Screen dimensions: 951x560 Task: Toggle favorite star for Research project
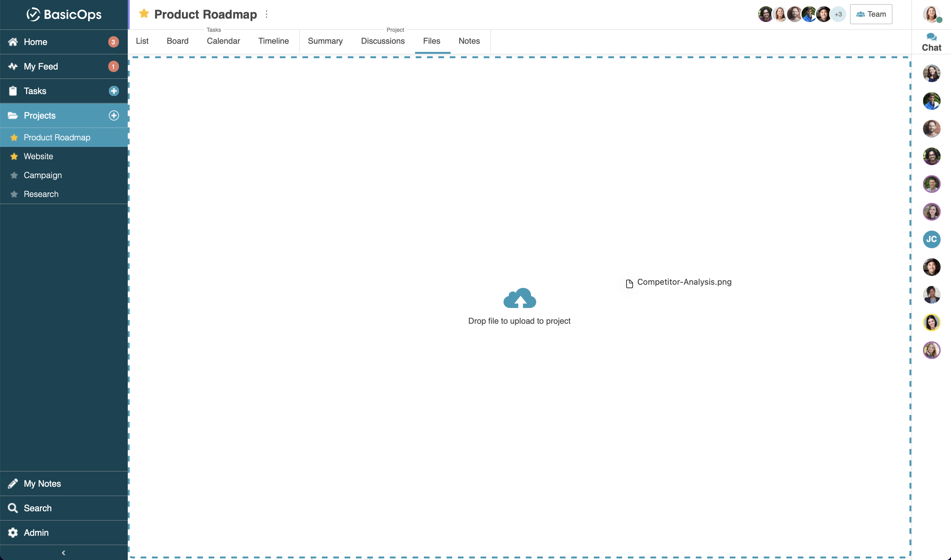coord(14,194)
